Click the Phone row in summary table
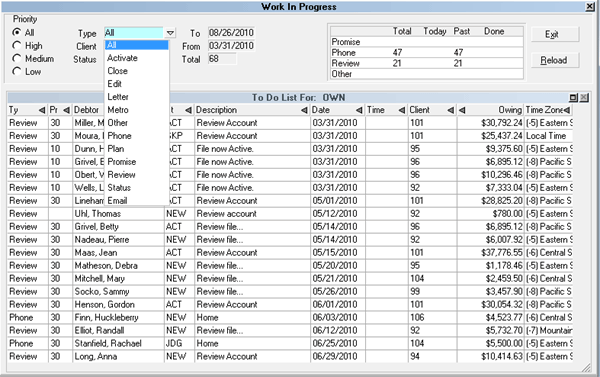 427,52
